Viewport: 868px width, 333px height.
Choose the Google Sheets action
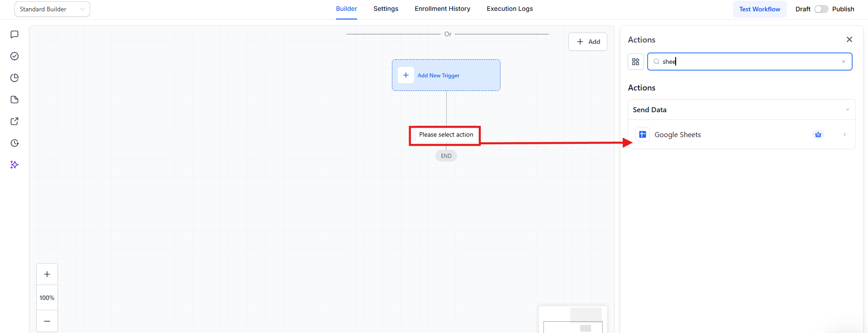742,134
